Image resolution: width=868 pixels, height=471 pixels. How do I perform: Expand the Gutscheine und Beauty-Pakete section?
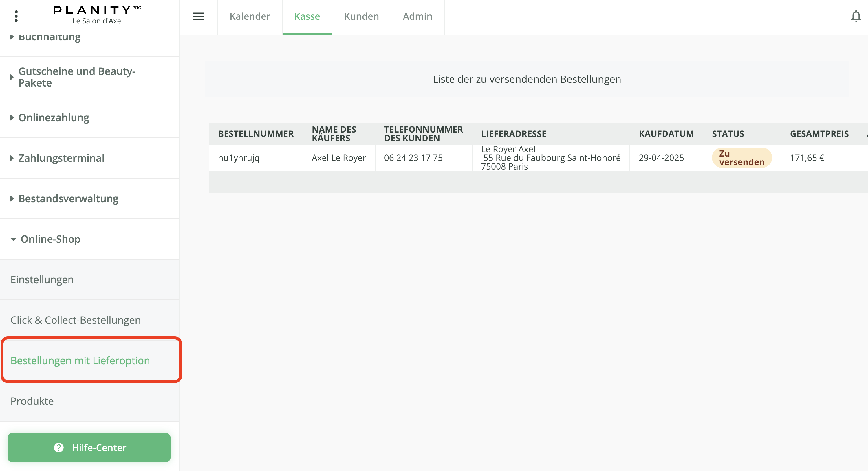77,77
